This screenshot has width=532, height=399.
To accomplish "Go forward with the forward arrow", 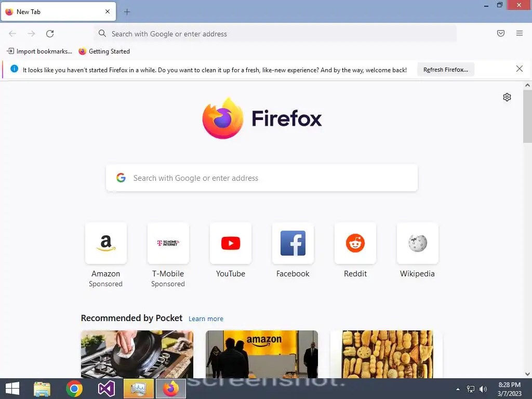I will (x=32, y=34).
